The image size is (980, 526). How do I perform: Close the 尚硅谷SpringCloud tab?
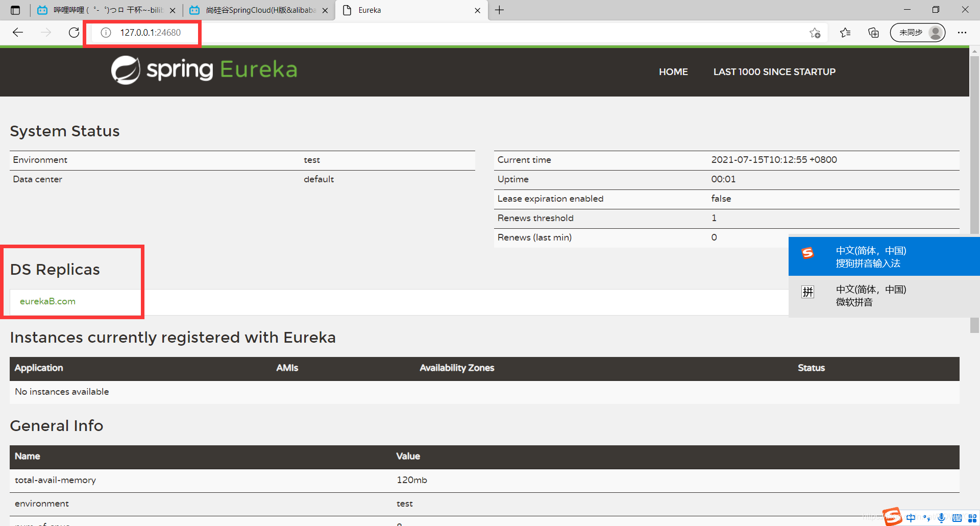[x=325, y=10]
